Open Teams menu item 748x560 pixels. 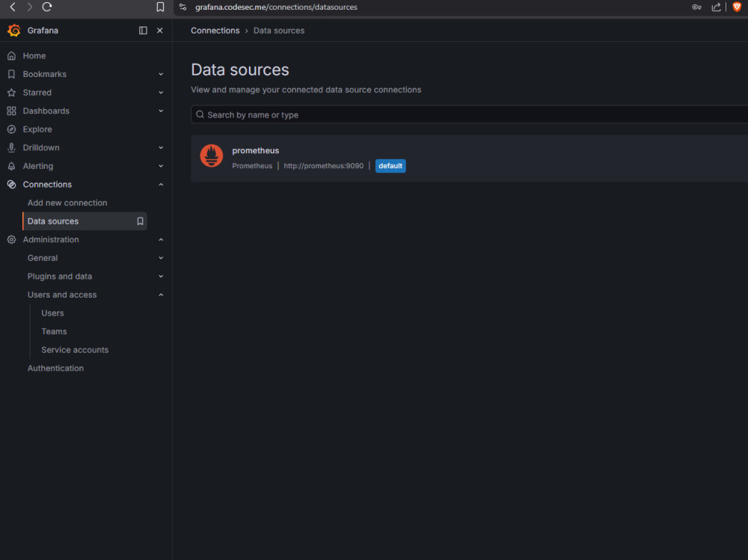pos(54,331)
